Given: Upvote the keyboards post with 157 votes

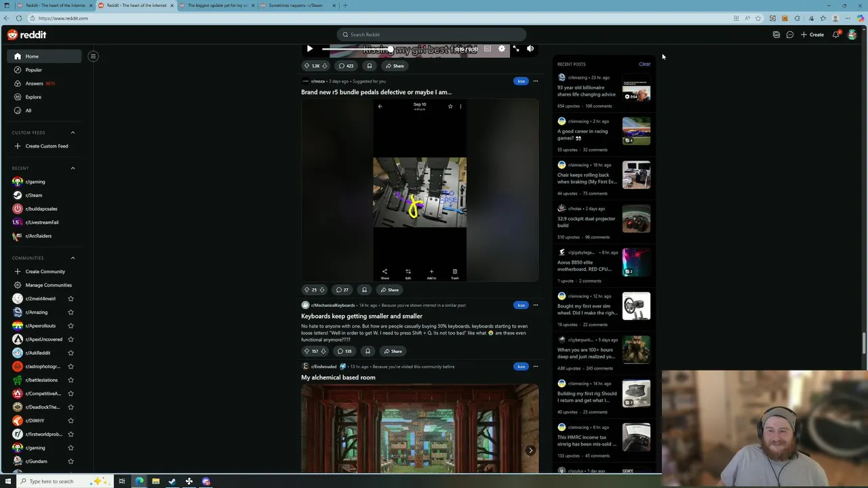Looking at the screenshot, I should (307, 351).
